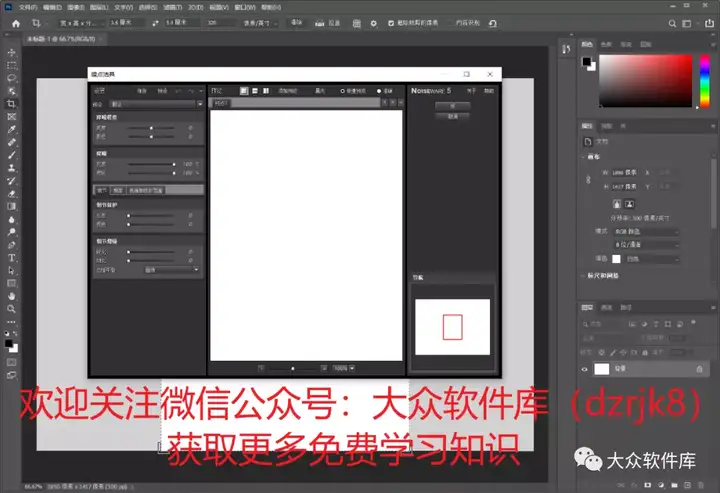Open bit depth dropdown in Properties
This screenshot has width=720, height=493.
(646, 245)
